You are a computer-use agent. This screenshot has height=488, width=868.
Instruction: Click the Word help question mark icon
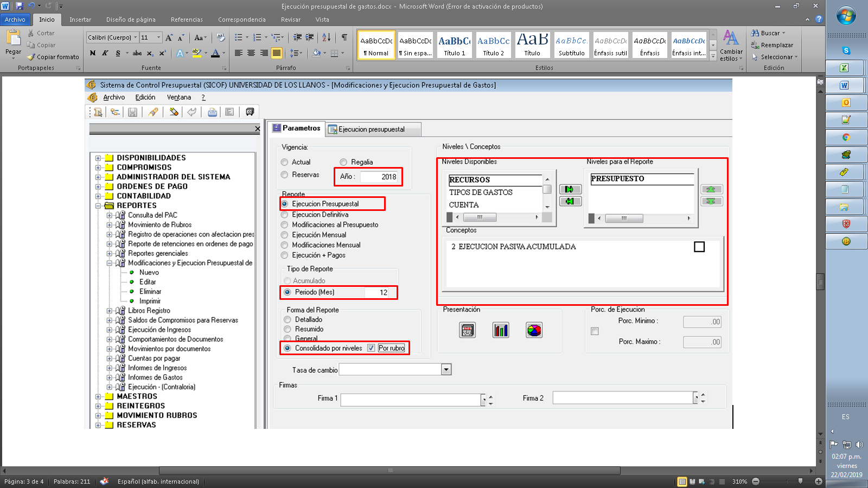pos(819,19)
